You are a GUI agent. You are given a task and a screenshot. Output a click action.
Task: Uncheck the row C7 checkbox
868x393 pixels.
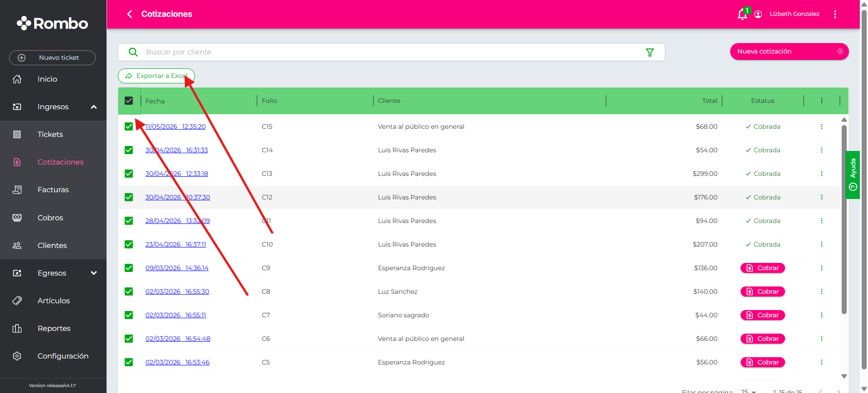click(x=129, y=315)
